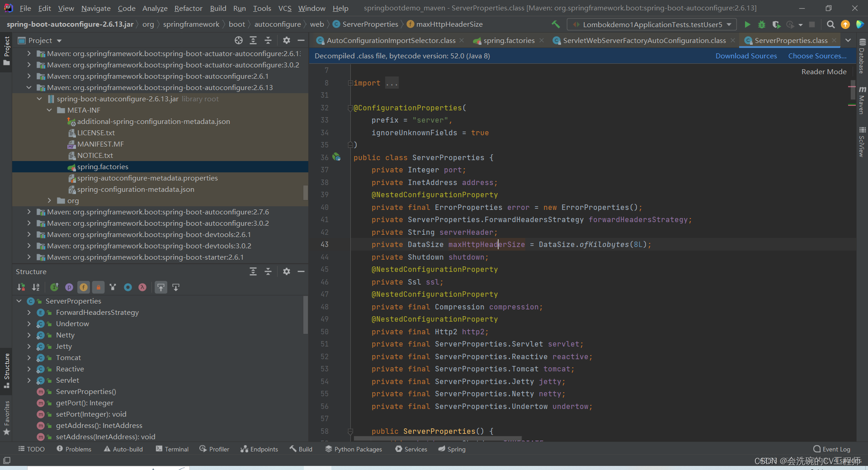Run the selected test configuration
868x470 pixels.
pos(747,24)
